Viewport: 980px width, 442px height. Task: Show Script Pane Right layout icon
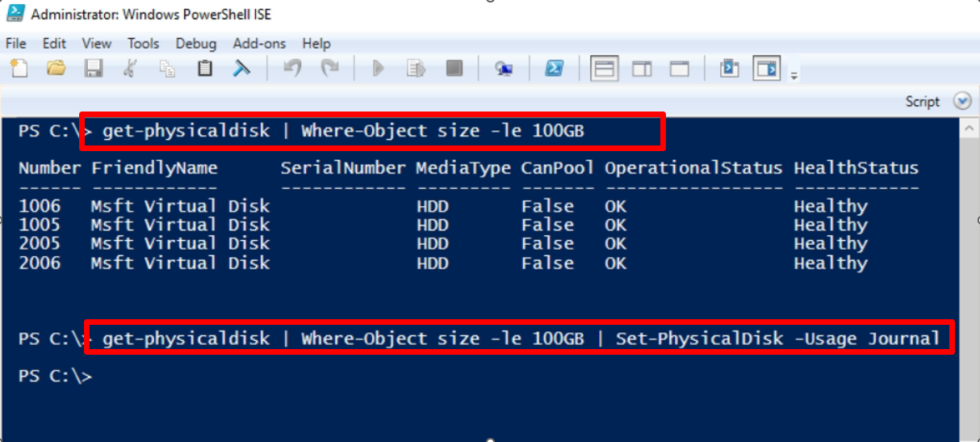click(643, 69)
